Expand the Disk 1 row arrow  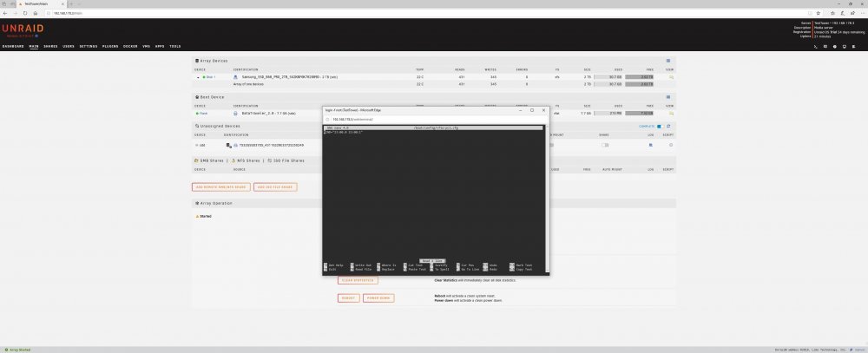(x=198, y=77)
